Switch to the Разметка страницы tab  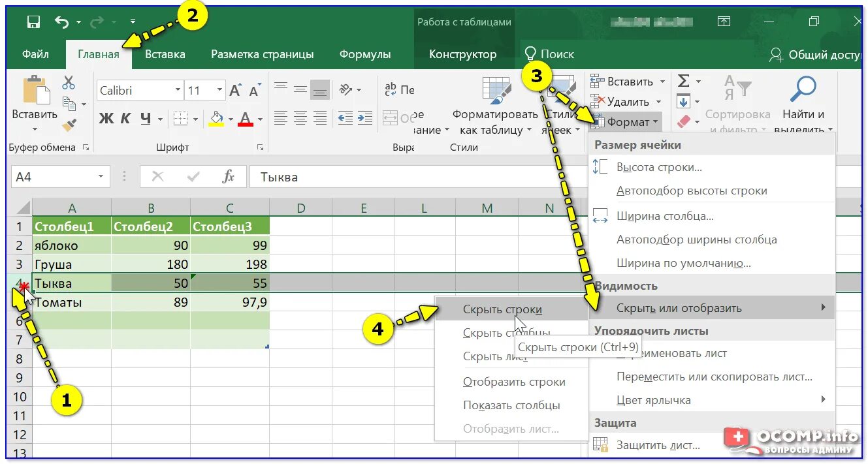262,54
